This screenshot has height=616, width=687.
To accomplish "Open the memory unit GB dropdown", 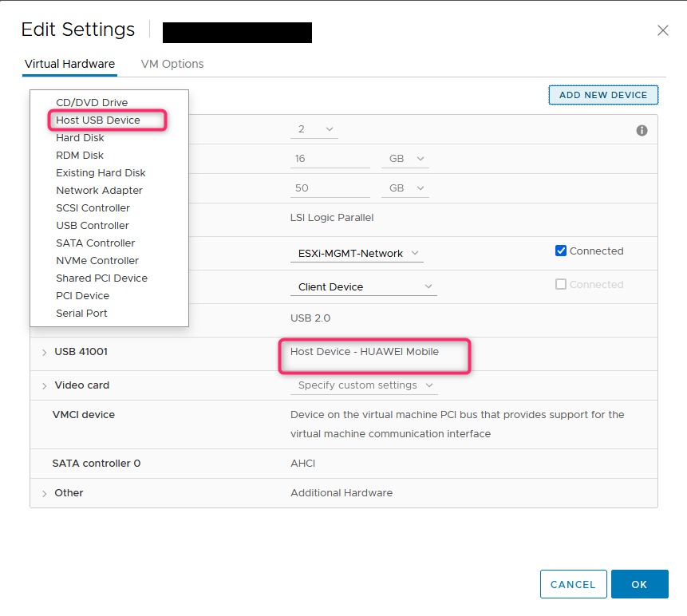I will coord(405,159).
